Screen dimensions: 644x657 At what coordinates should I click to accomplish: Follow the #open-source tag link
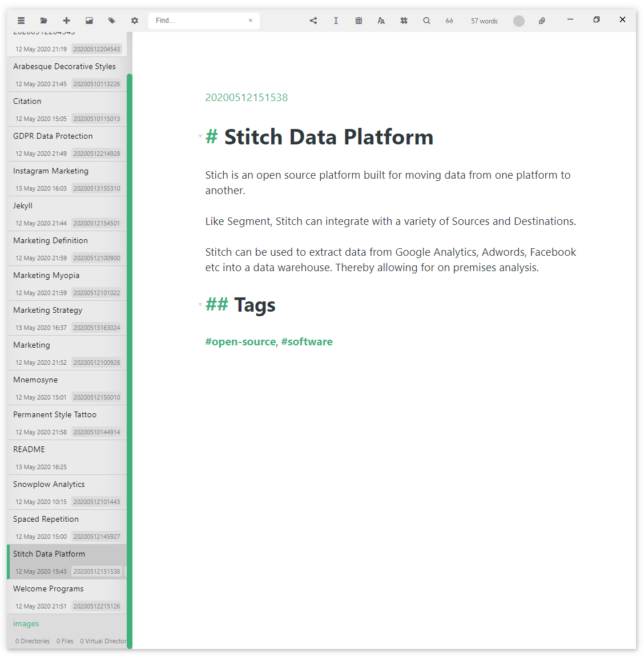[240, 342]
